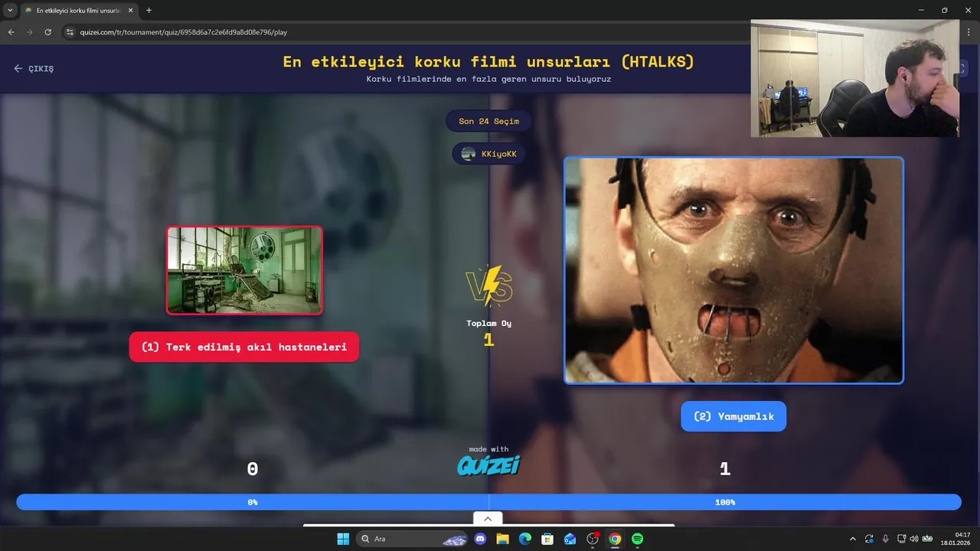Open the Windows Start menu
The width and height of the screenshot is (980, 551).
[343, 539]
